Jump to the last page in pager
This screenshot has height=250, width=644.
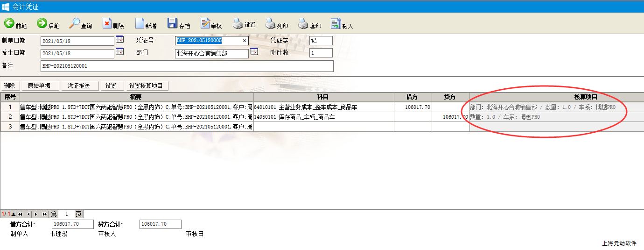44,214
